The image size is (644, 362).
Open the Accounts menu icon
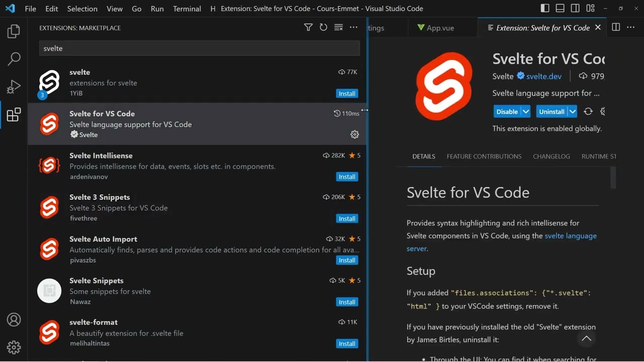pos(14,320)
